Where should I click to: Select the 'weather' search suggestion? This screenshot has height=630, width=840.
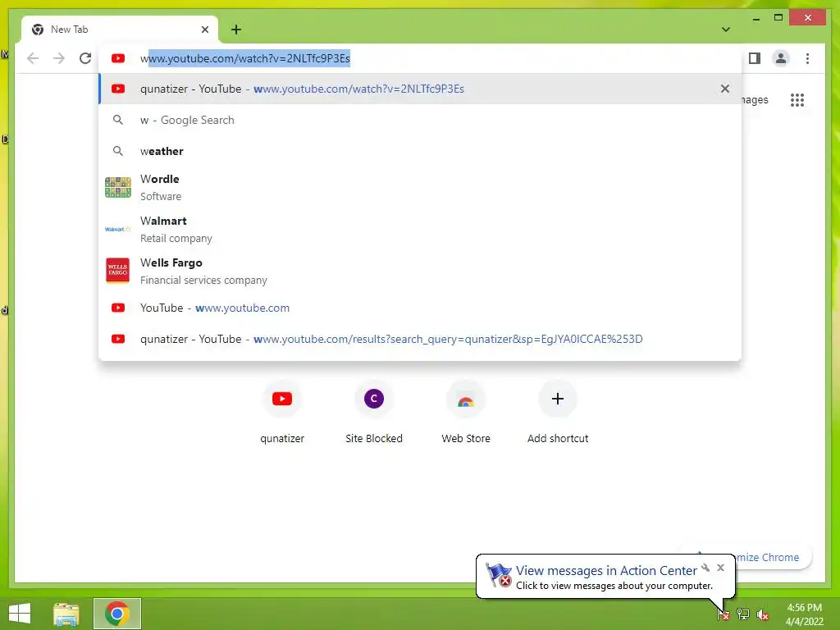pos(420,151)
